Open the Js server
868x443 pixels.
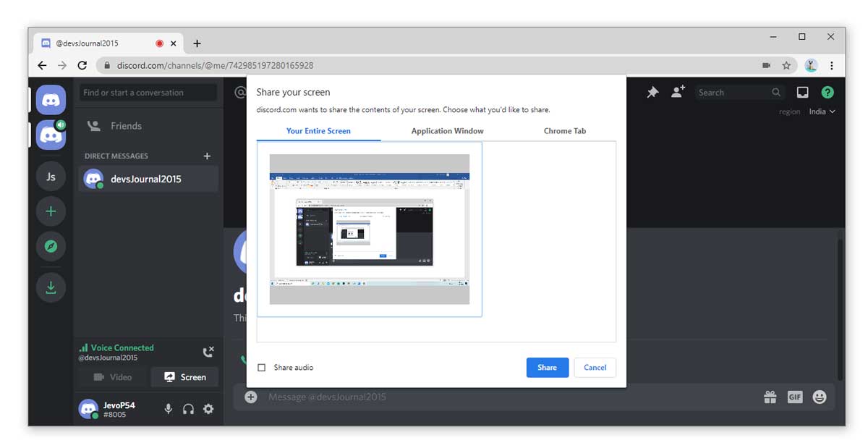click(51, 177)
